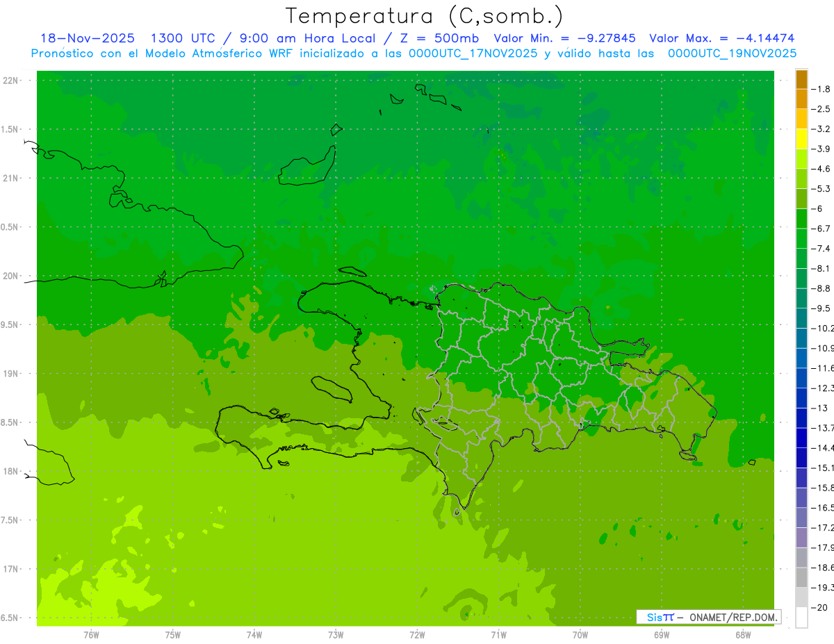Click the latitude label "21N"
The width and height of the screenshot is (834, 644).
pyautogui.click(x=12, y=179)
